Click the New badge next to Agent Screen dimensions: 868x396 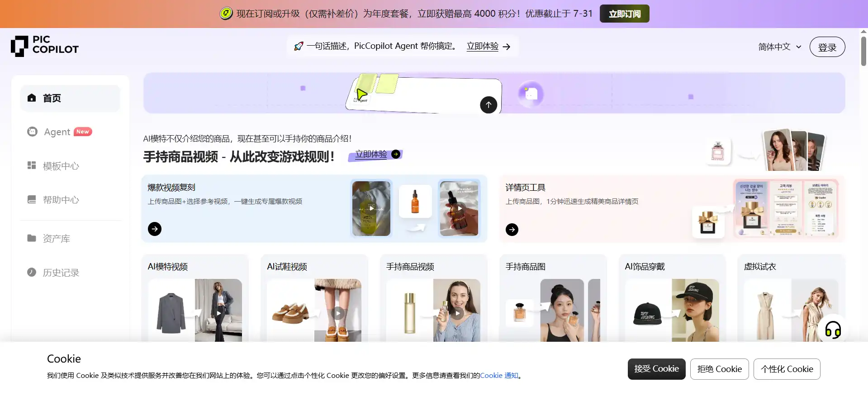click(83, 132)
